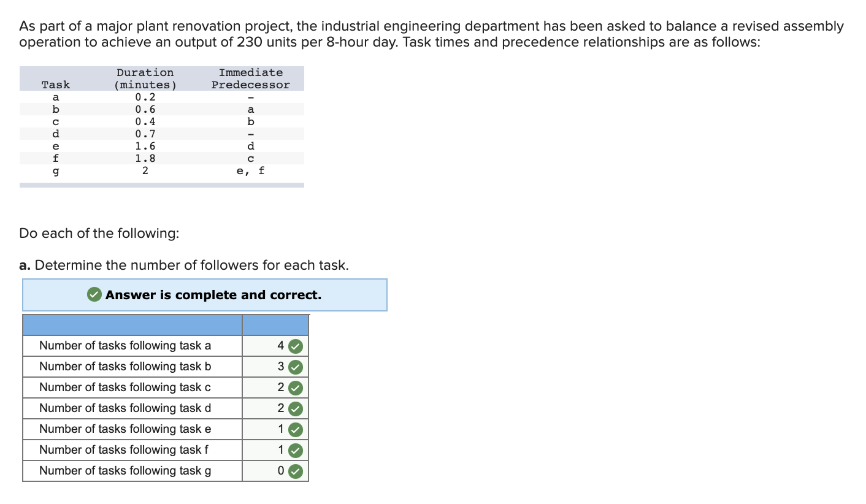Click the checkmark next to task b's answer

pos(294,366)
